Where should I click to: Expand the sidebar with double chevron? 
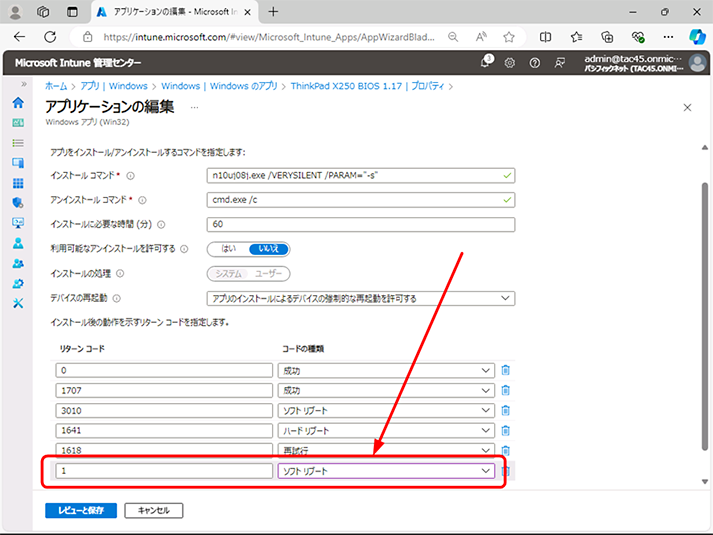[24, 84]
